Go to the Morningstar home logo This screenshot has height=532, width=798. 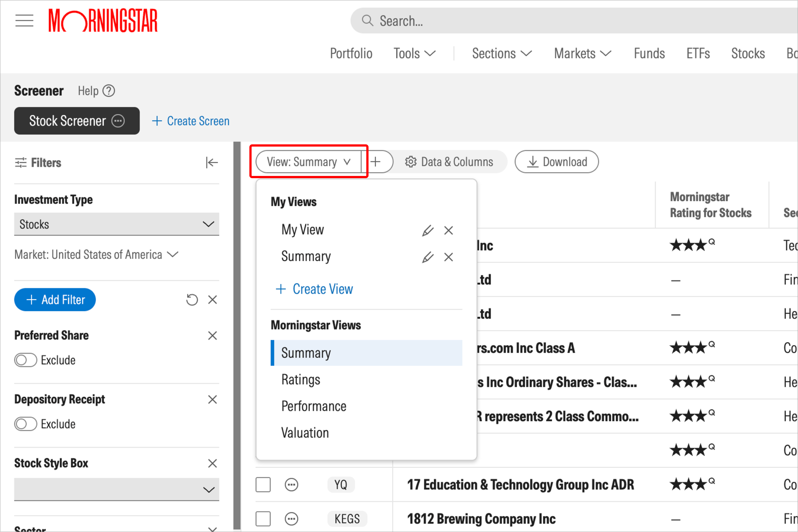click(x=103, y=20)
